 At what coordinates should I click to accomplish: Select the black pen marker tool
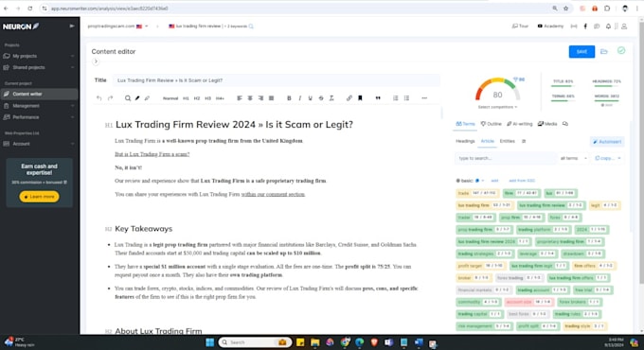pyautogui.click(x=137, y=98)
